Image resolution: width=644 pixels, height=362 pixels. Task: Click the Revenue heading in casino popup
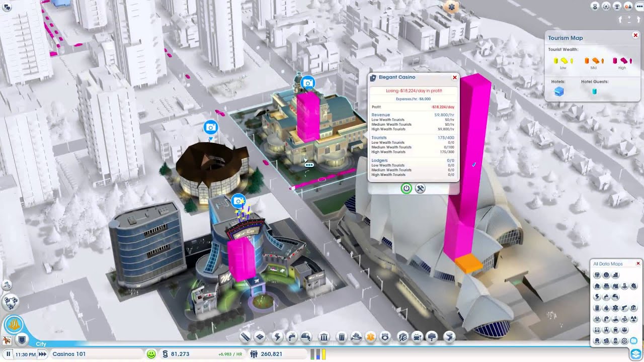381,115
